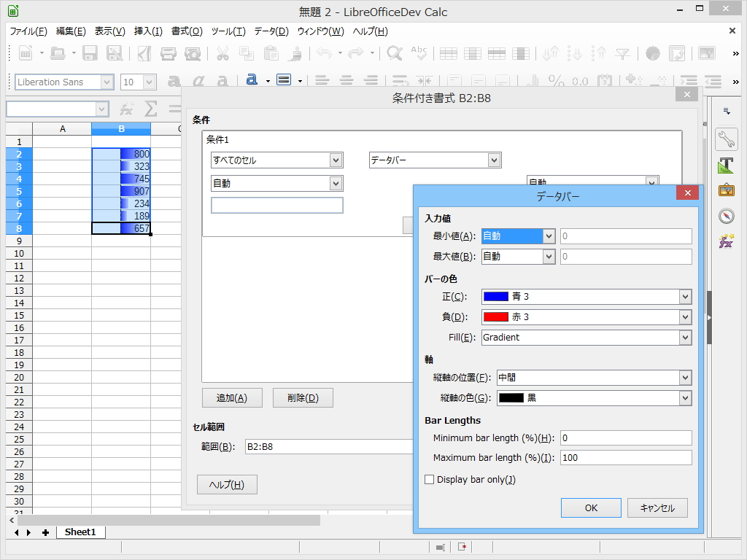Open the Functions deck in the sidebar
This screenshot has height=560, width=747.
coord(726,241)
